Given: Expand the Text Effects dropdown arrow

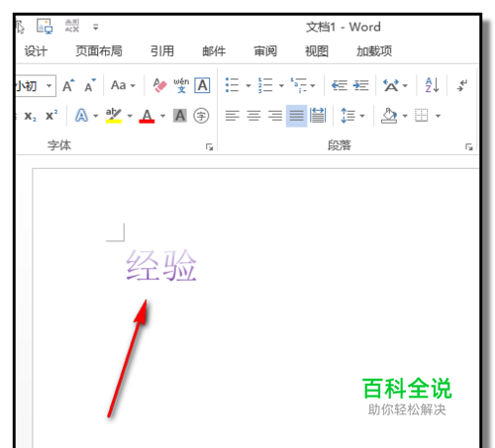Looking at the screenshot, I should coord(96,116).
